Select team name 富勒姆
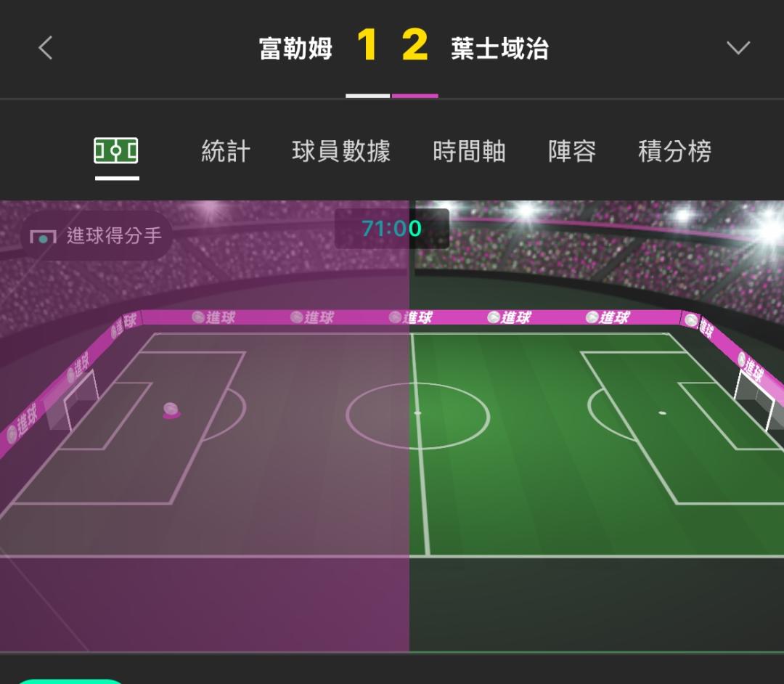The image size is (784, 684). tap(296, 49)
